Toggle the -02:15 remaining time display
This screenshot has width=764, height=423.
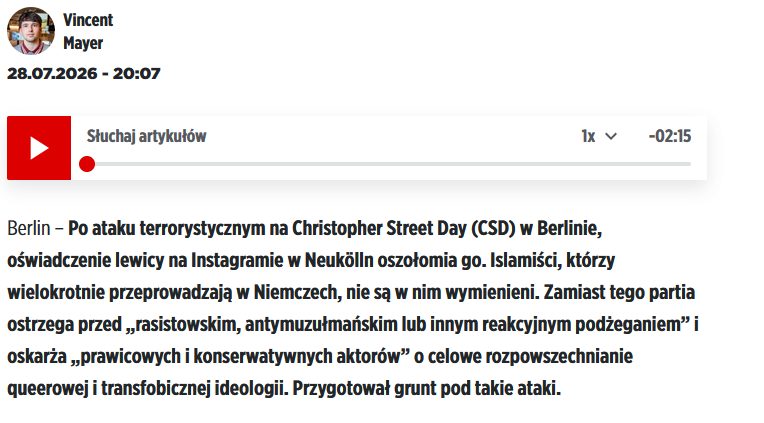point(670,136)
